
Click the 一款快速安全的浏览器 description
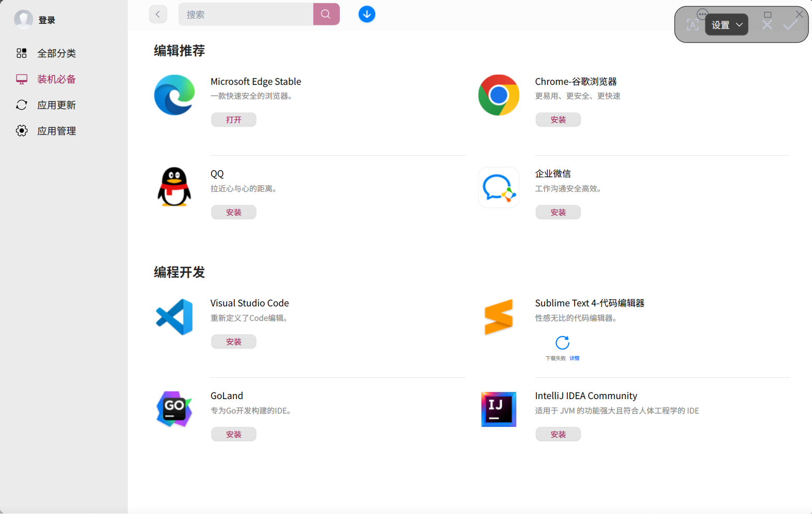tap(252, 96)
